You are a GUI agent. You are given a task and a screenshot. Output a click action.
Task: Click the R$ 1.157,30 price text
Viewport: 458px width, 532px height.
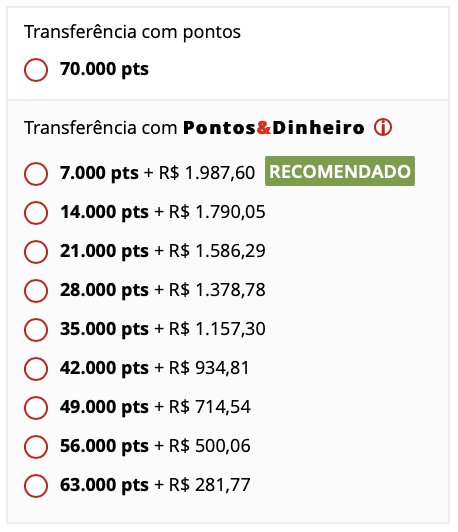(x=217, y=329)
